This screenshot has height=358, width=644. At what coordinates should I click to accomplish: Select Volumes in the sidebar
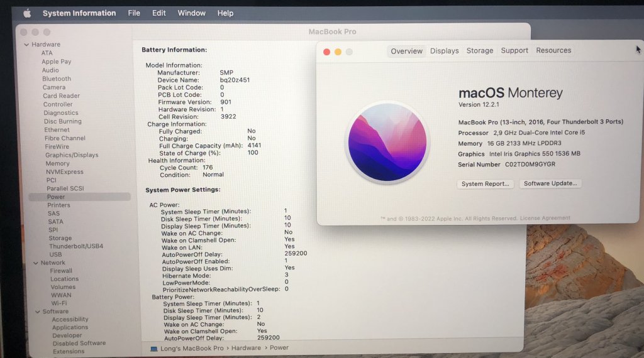(x=63, y=288)
